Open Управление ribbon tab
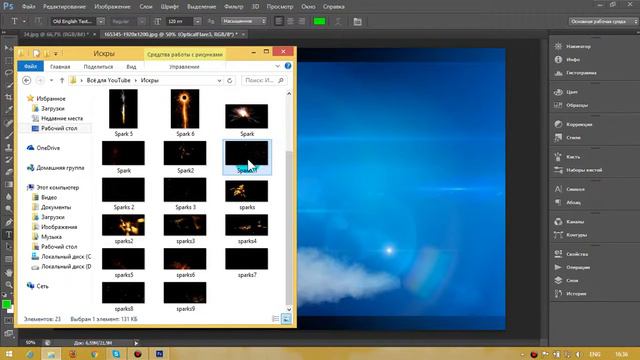Viewport: 640px width, 360px height. 184,67
